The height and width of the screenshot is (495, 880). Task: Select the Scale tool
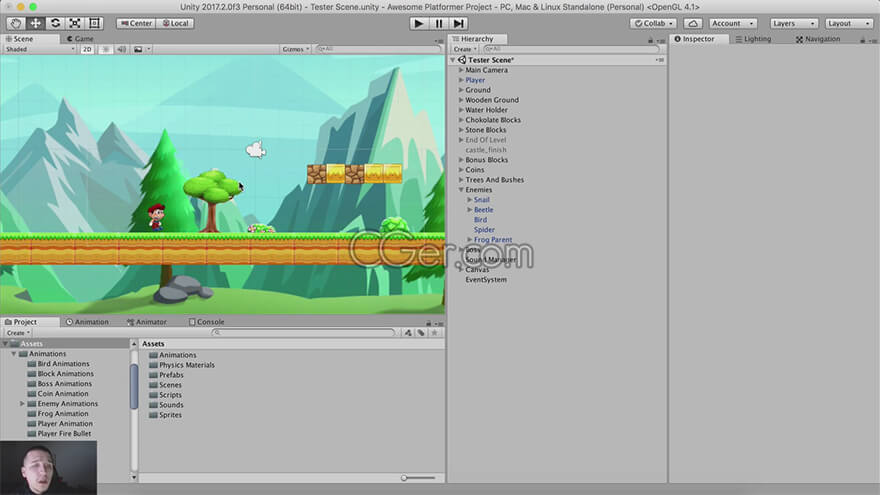75,23
